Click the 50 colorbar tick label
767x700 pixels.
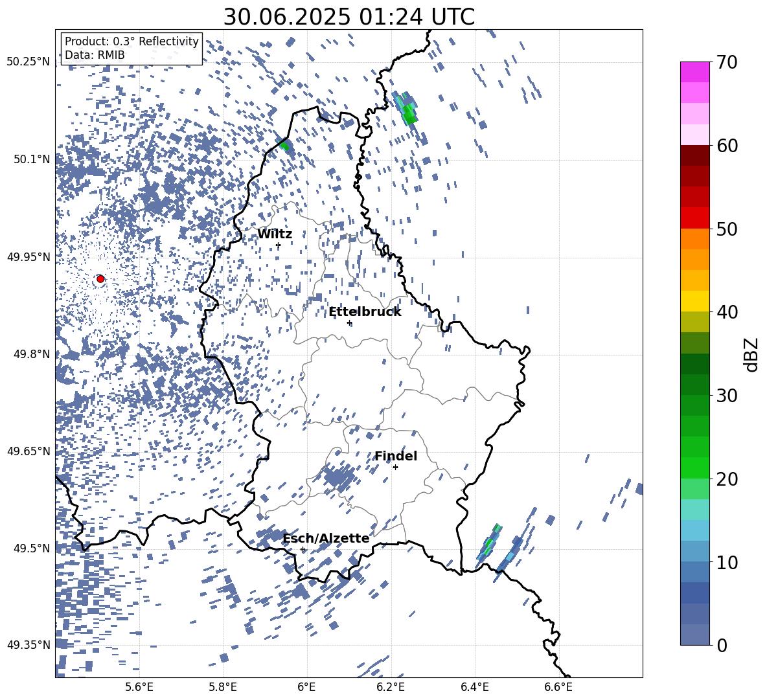pos(726,229)
